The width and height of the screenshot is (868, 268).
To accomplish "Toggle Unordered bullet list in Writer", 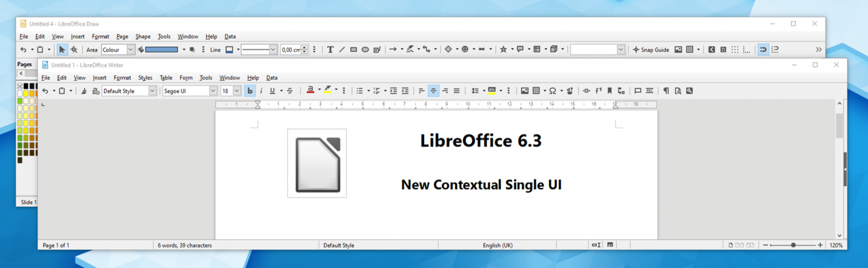I will (x=360, y=91).
